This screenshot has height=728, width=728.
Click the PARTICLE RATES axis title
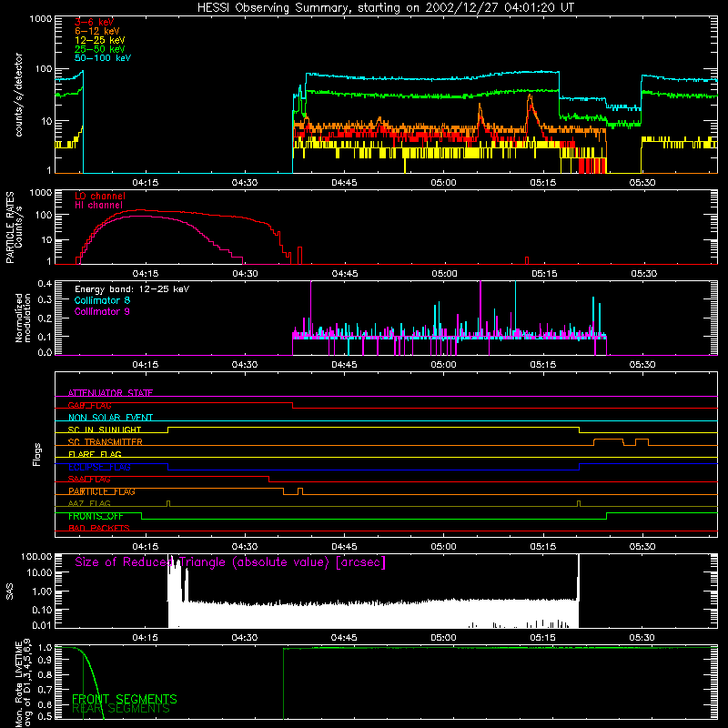[10, 227]
